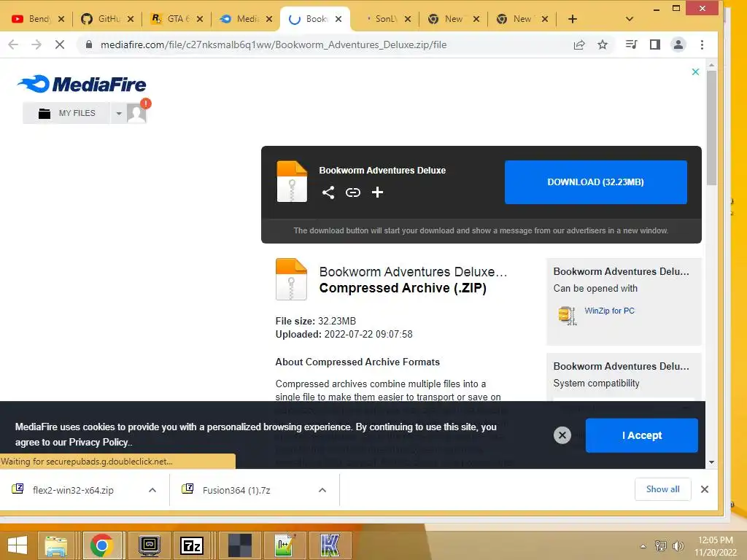
Task: Open the WinZip for PC link
Action: [609, 311]
